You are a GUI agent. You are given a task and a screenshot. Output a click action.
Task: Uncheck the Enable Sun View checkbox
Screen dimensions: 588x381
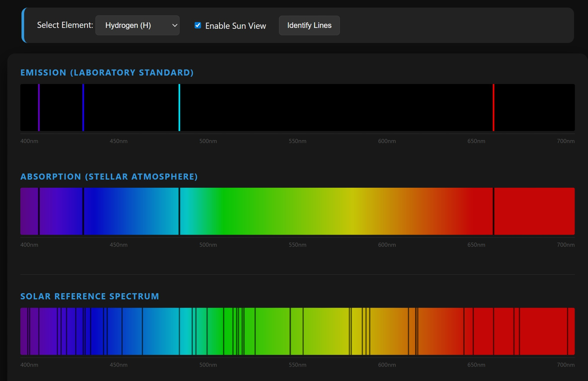coord(198,25)
